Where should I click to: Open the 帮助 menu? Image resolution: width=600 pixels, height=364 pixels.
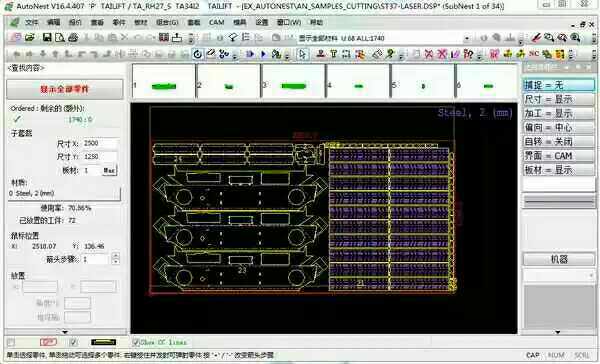pyautogui.click(x=316, y=23)
